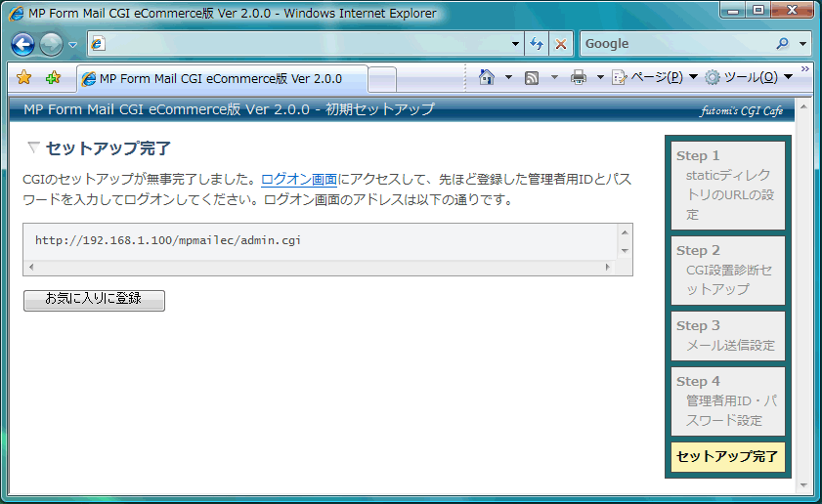Open the Print options dropdown arrow
822x504 pixels.
click(600, 77)
